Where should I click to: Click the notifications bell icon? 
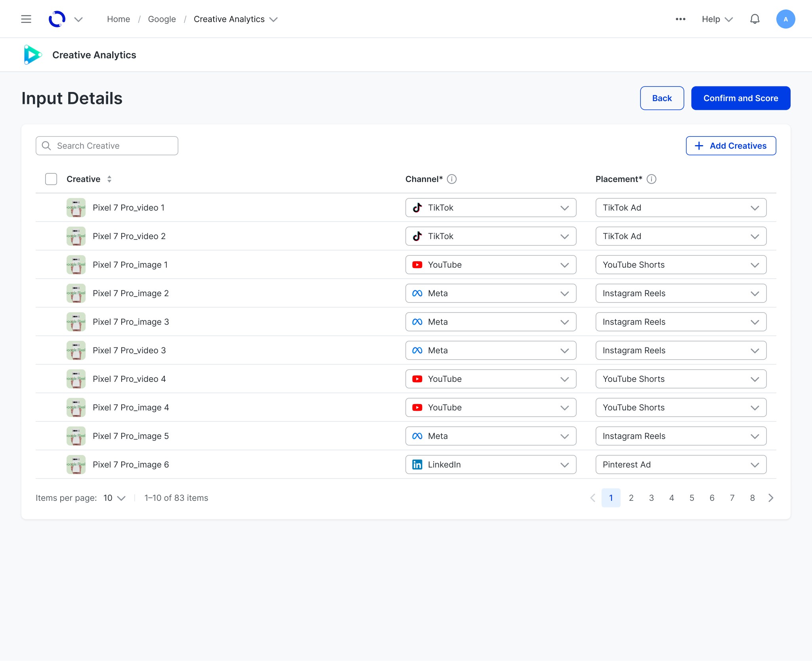[755, 19]
